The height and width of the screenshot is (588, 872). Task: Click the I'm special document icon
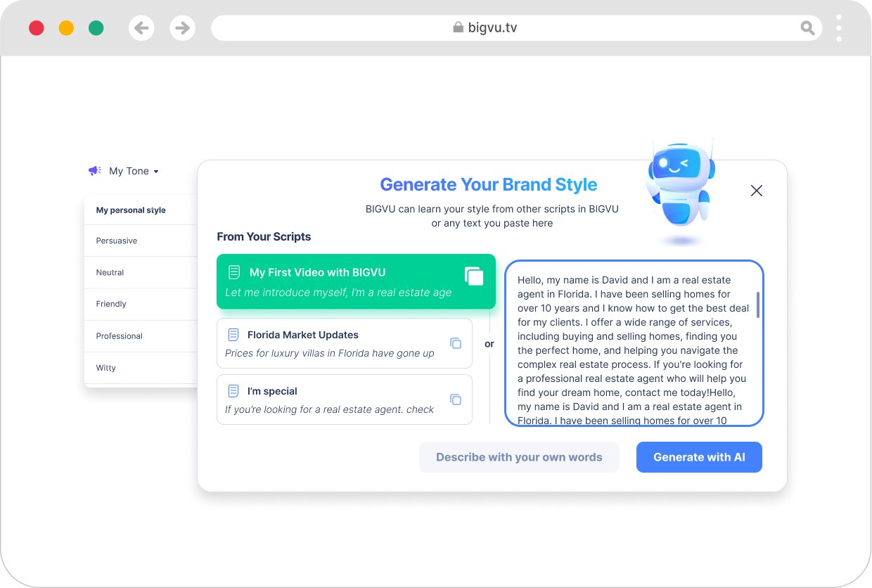click(233, 391)
